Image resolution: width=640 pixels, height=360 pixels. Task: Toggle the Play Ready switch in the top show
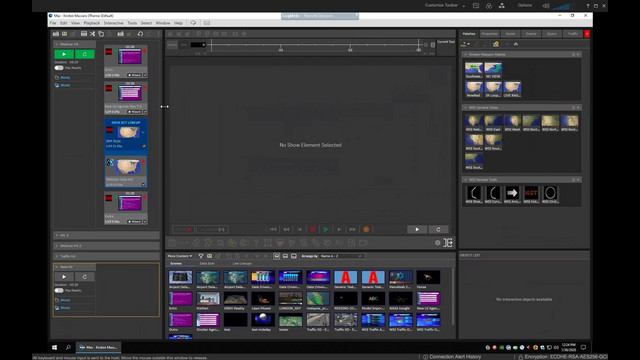click(x=59, y=68)
